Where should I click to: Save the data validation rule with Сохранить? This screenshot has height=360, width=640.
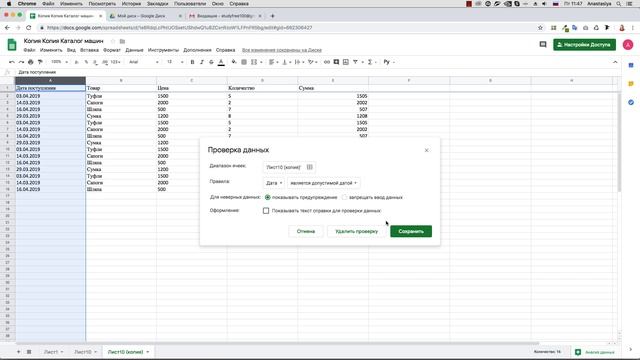pyautogui.click(x=411, y=231)
